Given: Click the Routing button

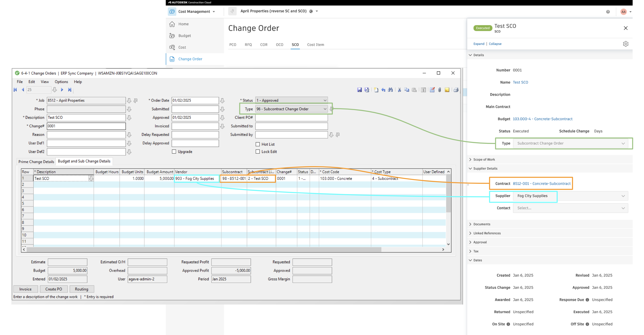Looking at the screenshot, I should 82,289.
